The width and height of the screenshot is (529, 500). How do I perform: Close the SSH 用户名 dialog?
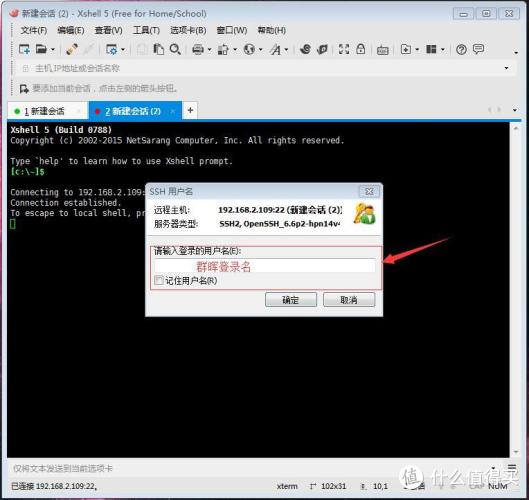coord(369,192)
